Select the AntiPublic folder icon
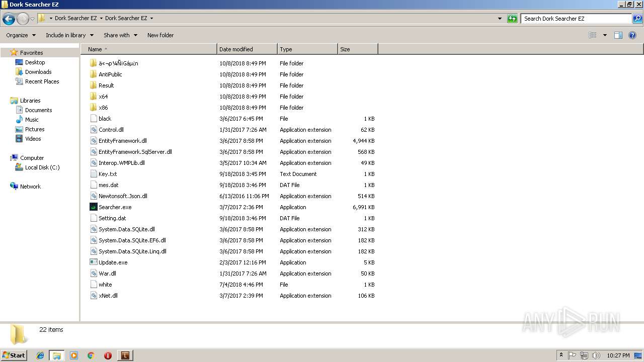The image size is (644, 362). pos(93,74)
